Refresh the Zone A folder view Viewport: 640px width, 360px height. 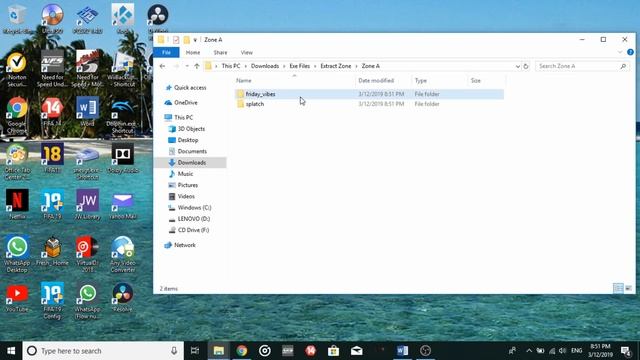(526, 66)
